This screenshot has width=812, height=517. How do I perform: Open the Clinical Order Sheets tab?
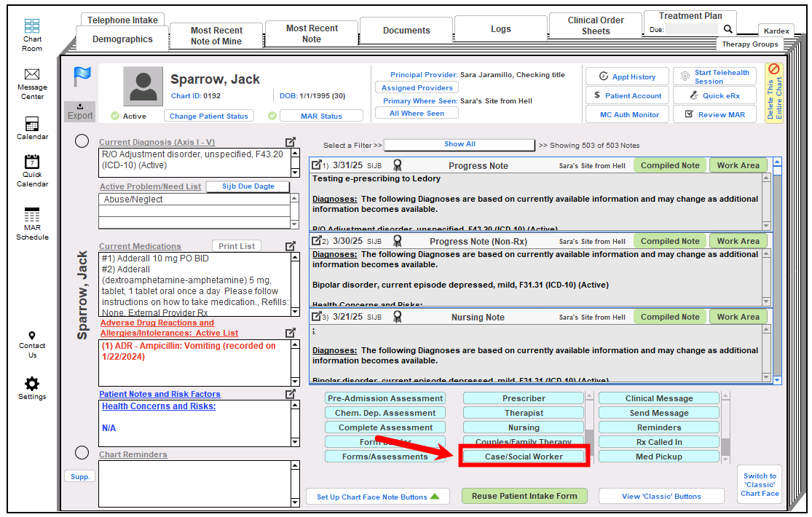pyautogui.click(x=595, y=26)
